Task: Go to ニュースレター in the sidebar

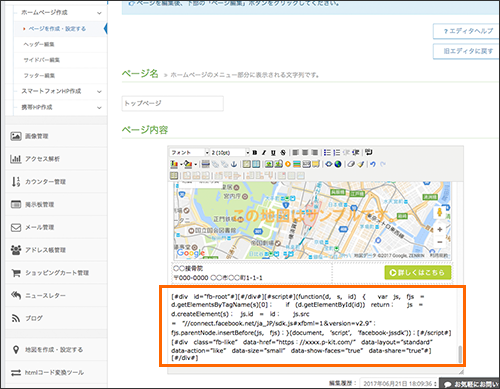Action: tap(56, 295)
